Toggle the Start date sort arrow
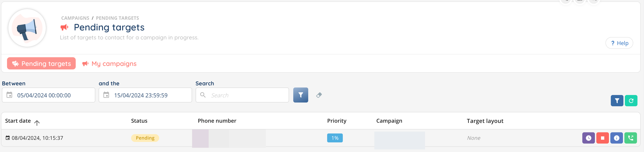This screenshot has height=152, width=644. point(37,123)
